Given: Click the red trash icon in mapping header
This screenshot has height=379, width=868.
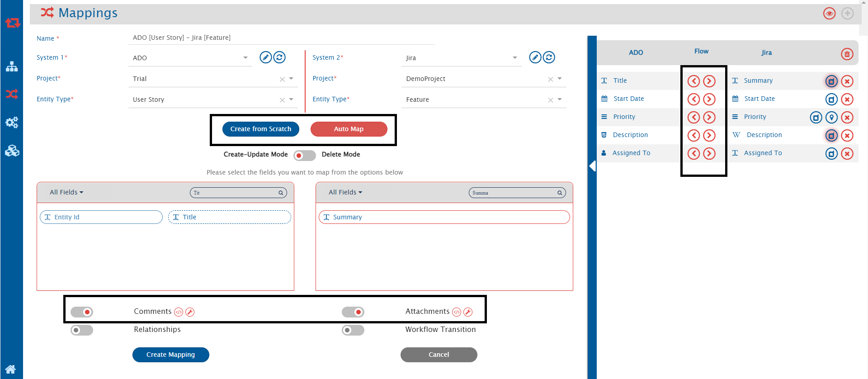Looking at the screenshot, I should (x=847, y=54).
